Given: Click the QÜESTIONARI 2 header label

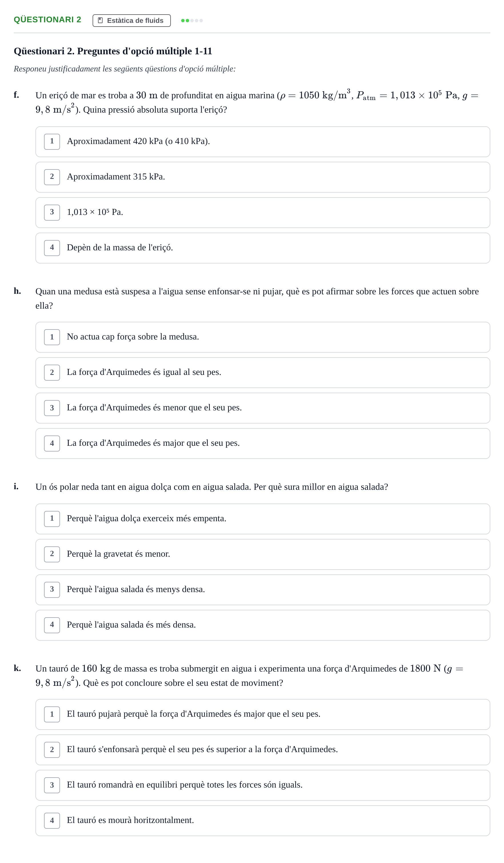Looking at the screenshot, I should pos(48,19).
